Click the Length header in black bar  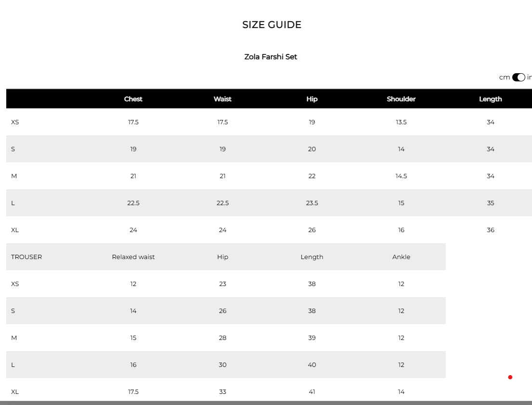490,99
